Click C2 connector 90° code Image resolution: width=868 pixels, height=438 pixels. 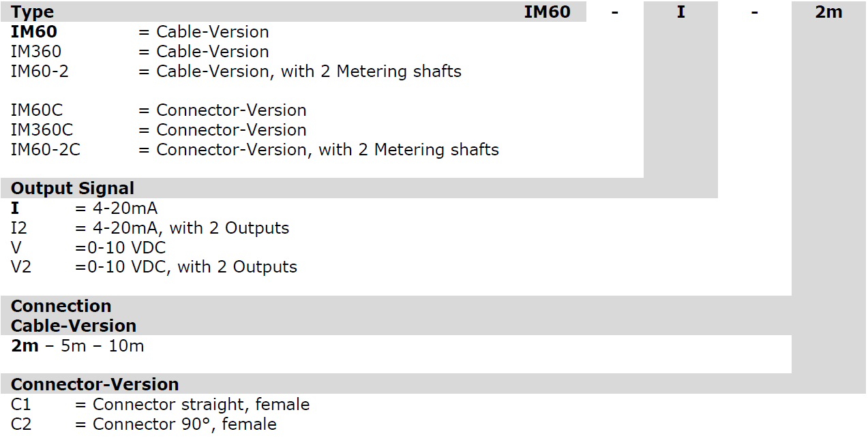tap(20, 424)
